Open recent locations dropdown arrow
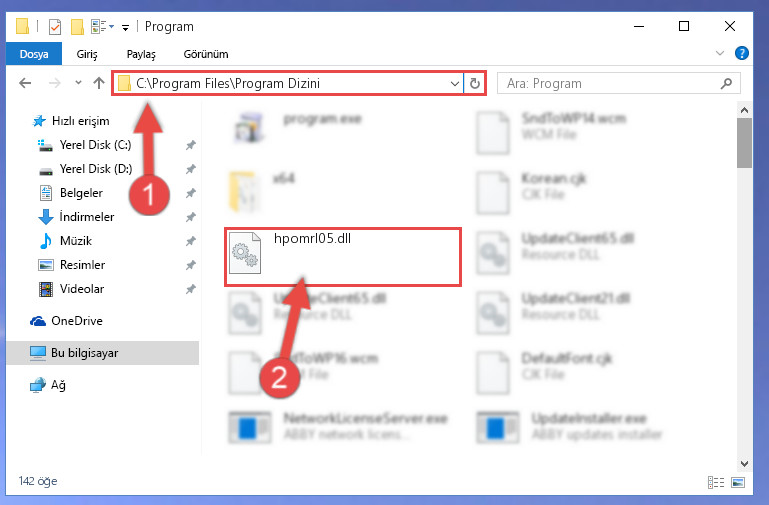769x505 pixels. 78,83
